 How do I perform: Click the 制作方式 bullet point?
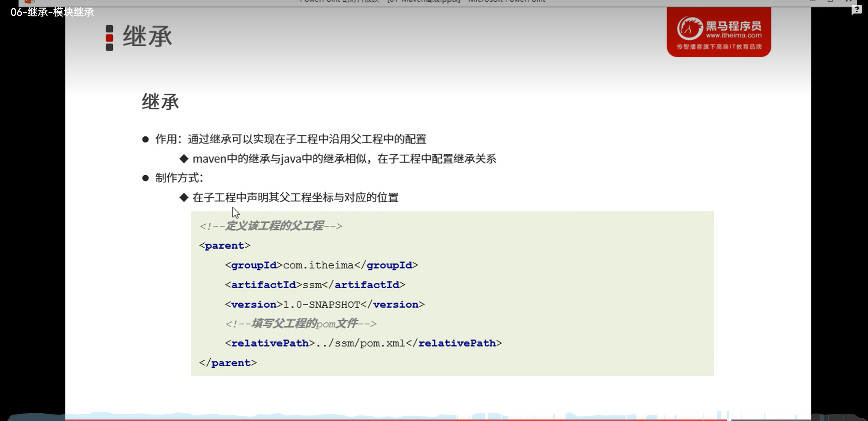click(179, 178)
